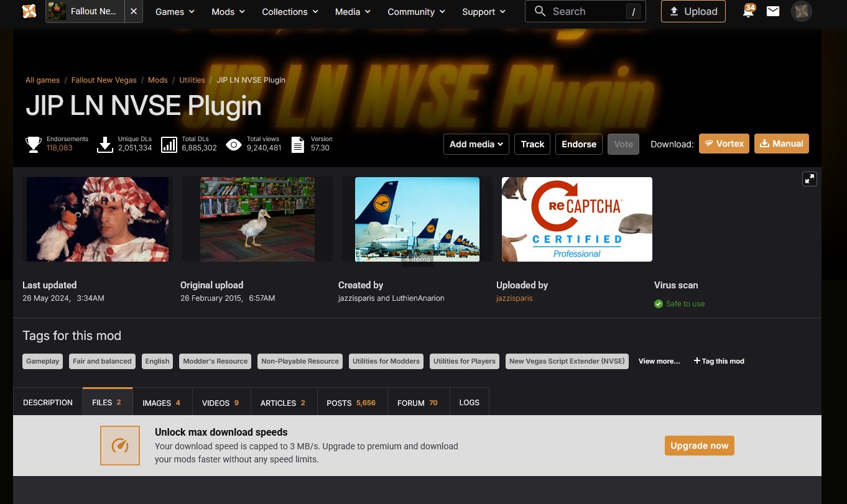Expand gallery with fullscreen icon

[810, 179]
